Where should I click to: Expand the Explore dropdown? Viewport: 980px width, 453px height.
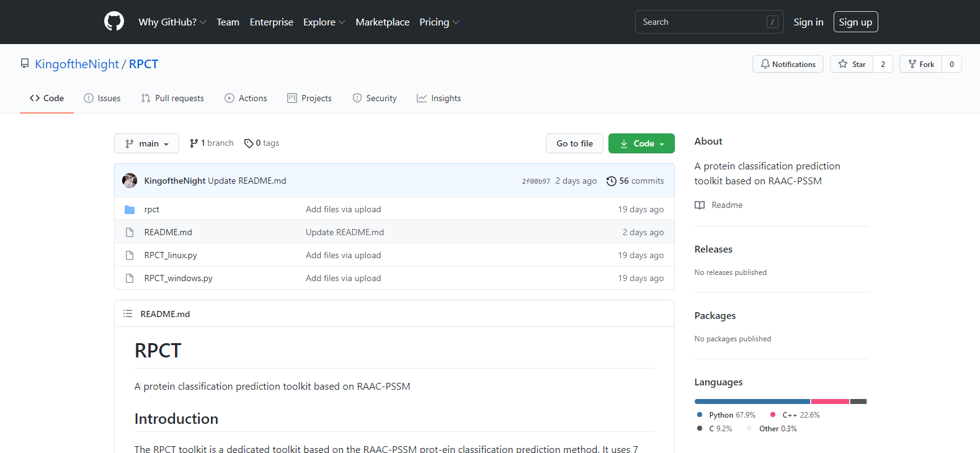coord(324,22)
